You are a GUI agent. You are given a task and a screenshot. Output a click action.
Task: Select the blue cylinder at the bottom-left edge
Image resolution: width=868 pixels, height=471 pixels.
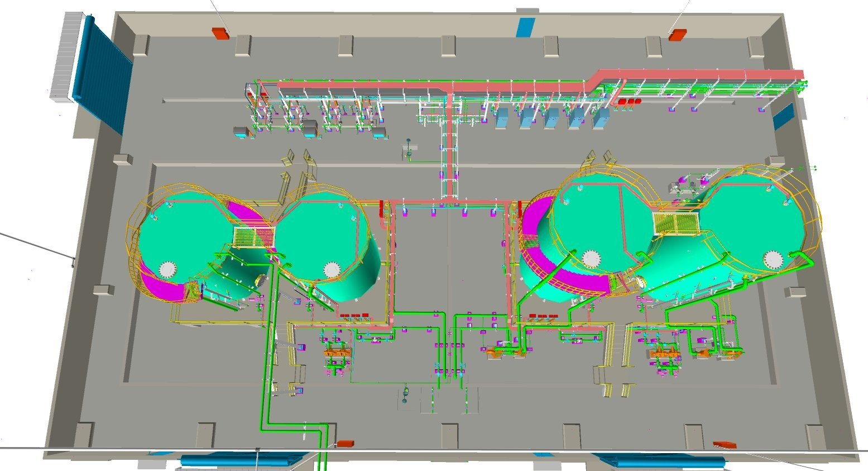240,460
